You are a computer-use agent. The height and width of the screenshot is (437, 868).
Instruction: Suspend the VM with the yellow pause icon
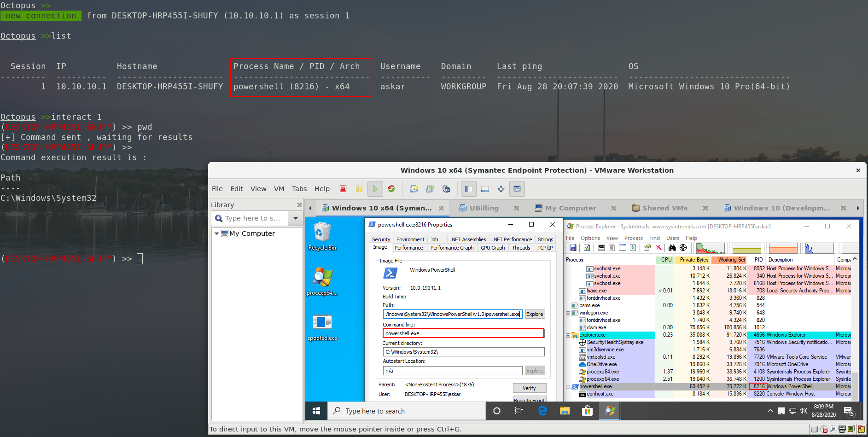[359, 189]
